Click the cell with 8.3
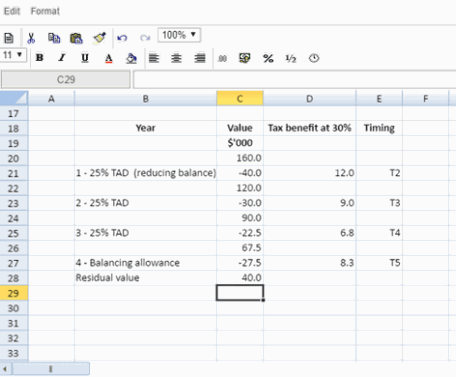456x377 pixels. pyautogui.click(x=310, y=263)
